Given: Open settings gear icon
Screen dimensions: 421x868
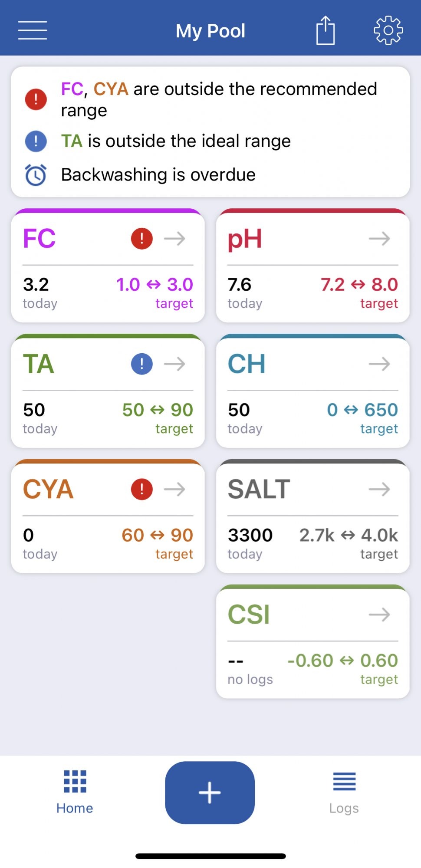Looking at the screenshot, I should pos(388,30).
